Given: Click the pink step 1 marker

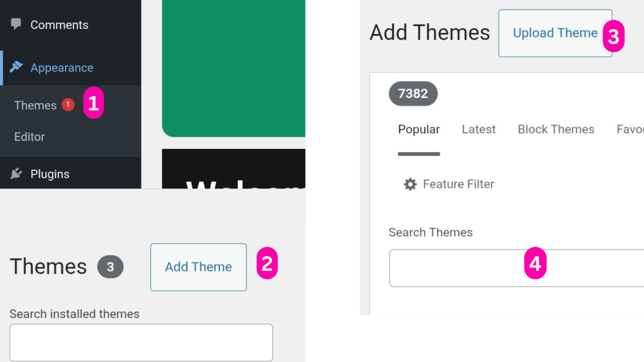Looking at the screenshot, I should 93,102.
